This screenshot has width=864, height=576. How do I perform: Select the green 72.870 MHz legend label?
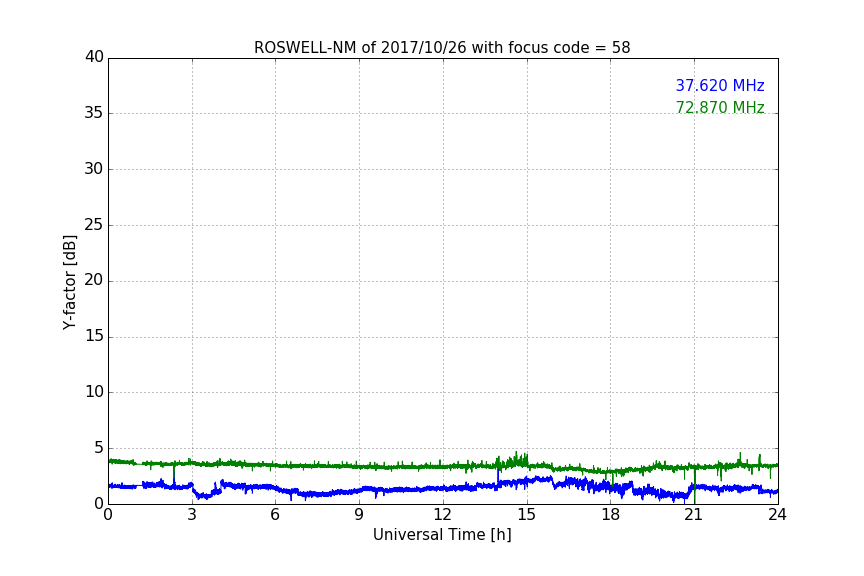720,107
